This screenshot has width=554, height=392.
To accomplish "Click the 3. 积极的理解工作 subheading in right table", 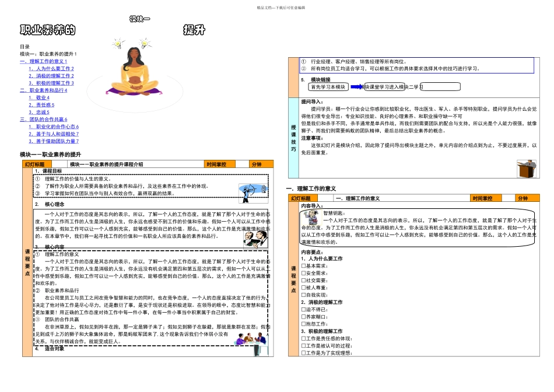I will [321, 331].
